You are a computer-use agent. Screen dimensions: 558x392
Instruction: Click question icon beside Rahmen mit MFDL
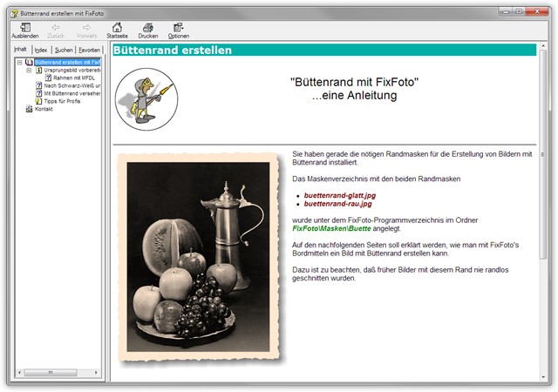tap(49, 78)
